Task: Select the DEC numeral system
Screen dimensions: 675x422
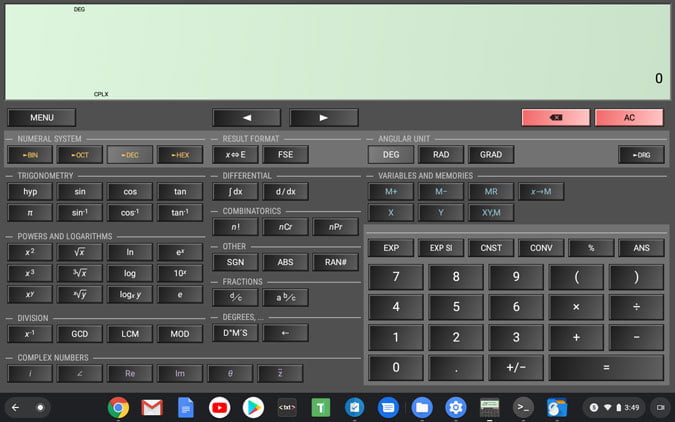Action: tap(130, 155)
